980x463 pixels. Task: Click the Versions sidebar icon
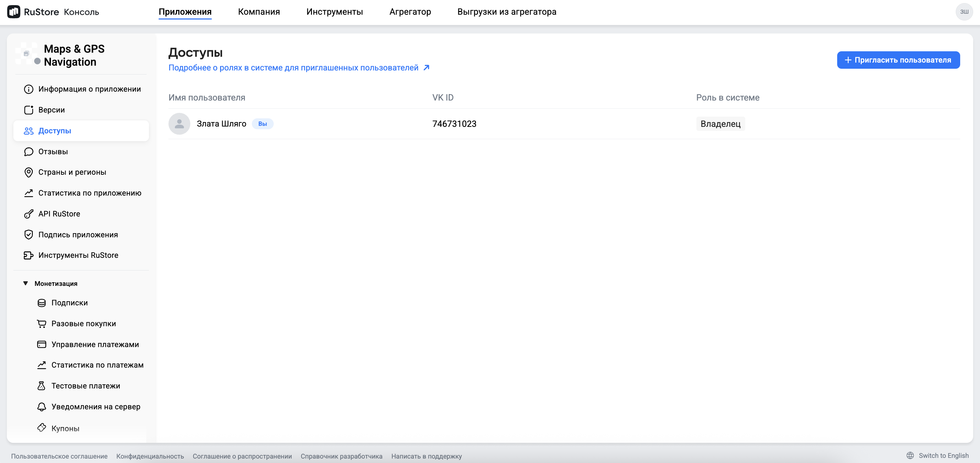[29, 110]
